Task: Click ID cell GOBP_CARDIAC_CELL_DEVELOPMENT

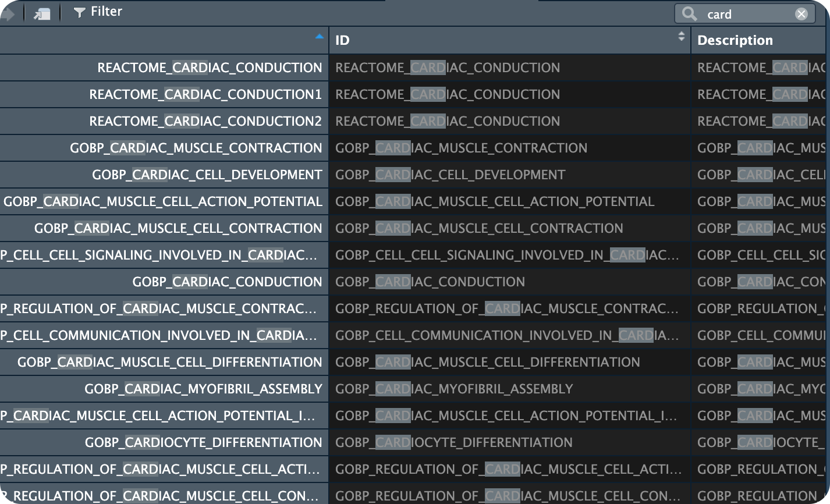Action: pos(510,175)
